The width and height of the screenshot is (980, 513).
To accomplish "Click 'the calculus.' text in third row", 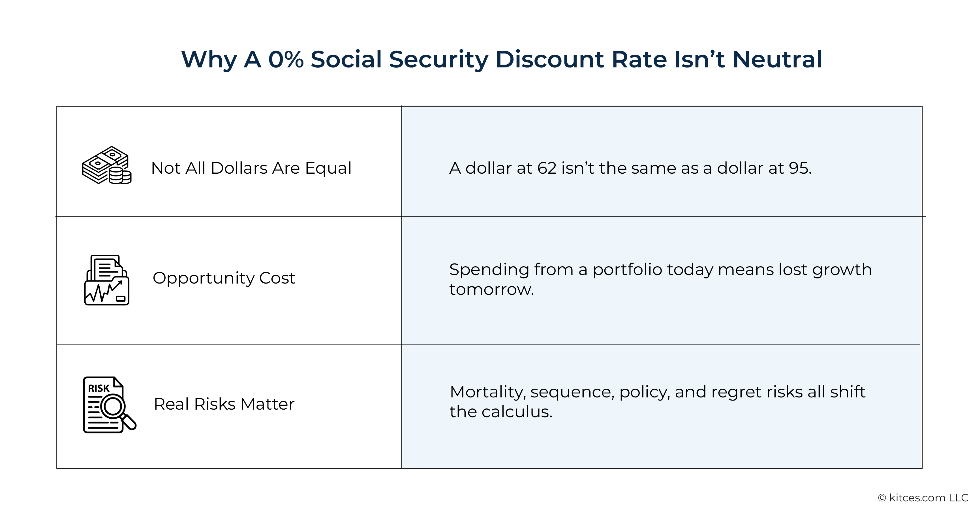I will [x=501, y=412].
